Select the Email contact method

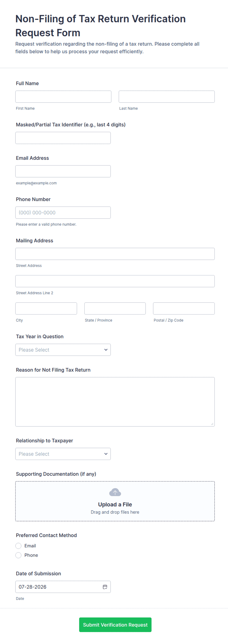coord(18,546)
